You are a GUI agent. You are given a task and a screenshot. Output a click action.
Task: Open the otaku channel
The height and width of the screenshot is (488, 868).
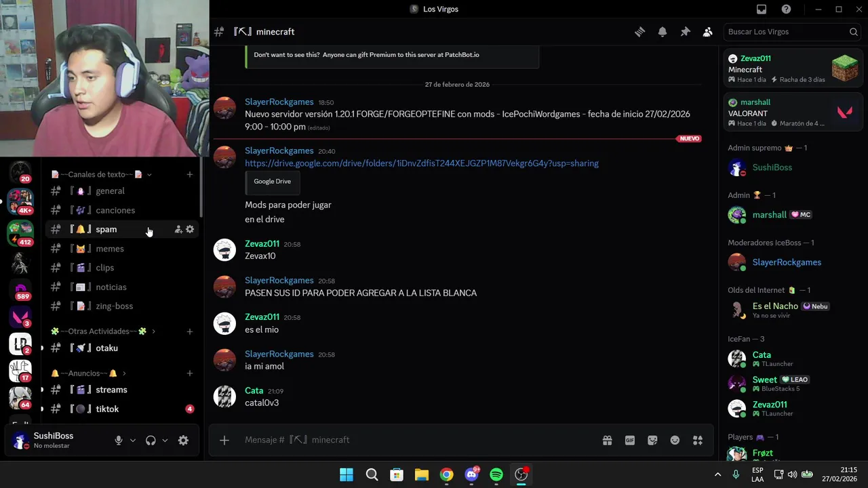[x=123, y=348]
